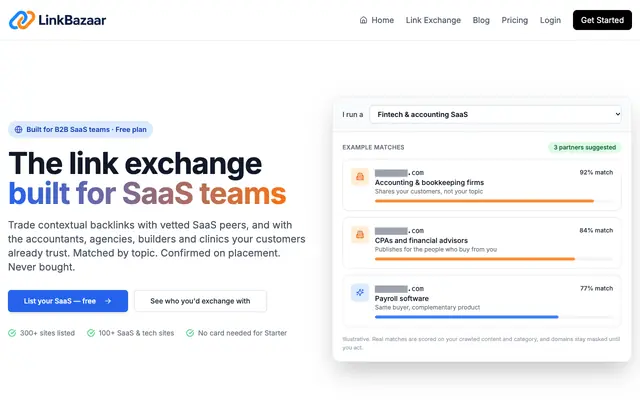Click the check icon beside 300+ sites listed

[12, 333]
